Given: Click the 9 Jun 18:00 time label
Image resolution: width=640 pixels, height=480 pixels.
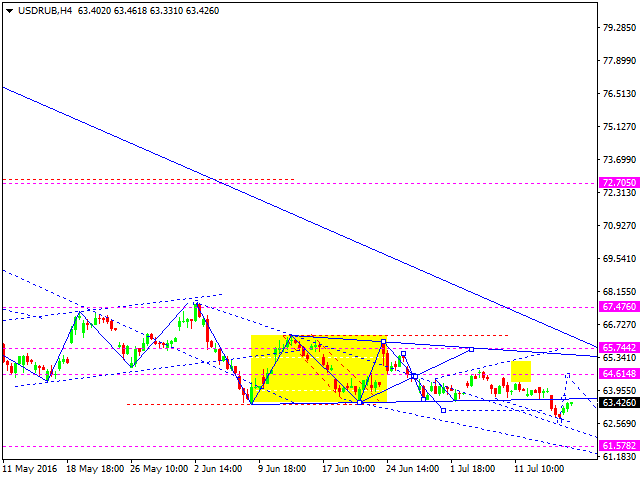Looking at the screenshot, I should (282, 469).
